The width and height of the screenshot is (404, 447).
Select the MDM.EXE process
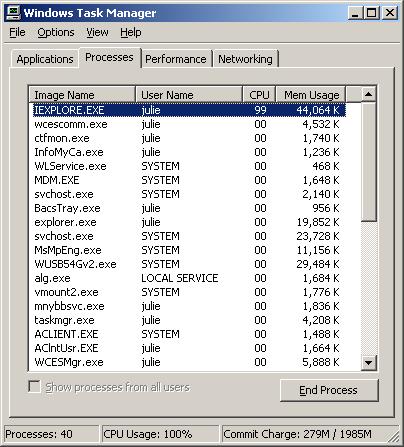pos(189,180)
